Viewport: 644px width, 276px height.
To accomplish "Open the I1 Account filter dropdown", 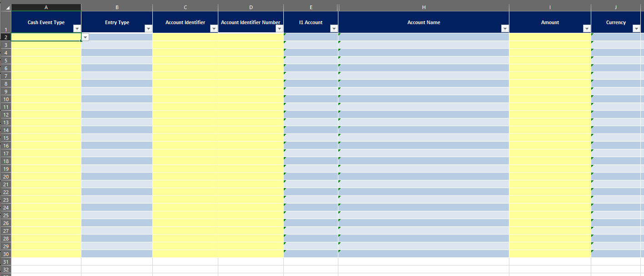I will tap(334, 29).
